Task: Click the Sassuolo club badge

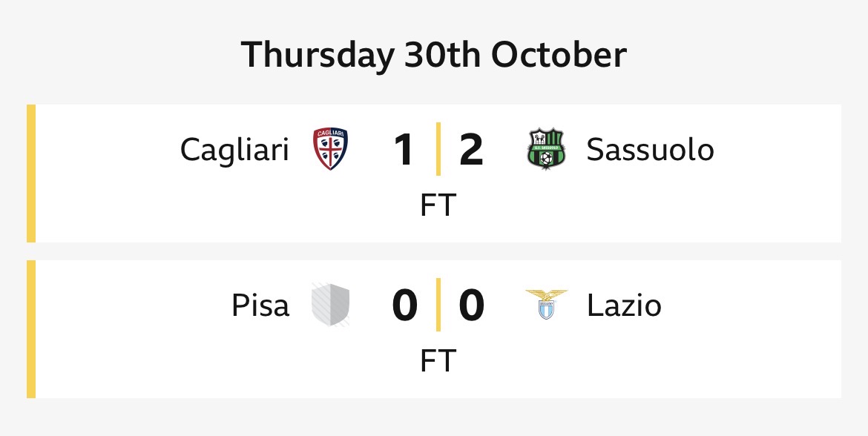Action: 546,149
